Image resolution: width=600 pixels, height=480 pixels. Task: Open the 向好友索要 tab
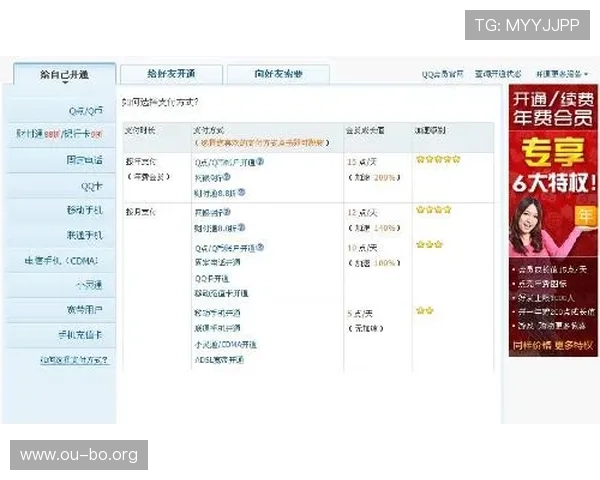pyautogui.click(x=278, y=74)
